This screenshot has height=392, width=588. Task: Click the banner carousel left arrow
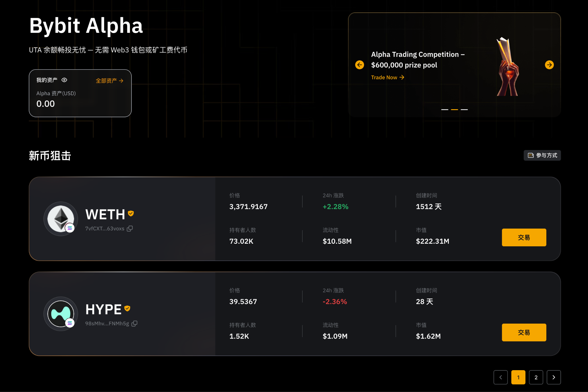359,65
